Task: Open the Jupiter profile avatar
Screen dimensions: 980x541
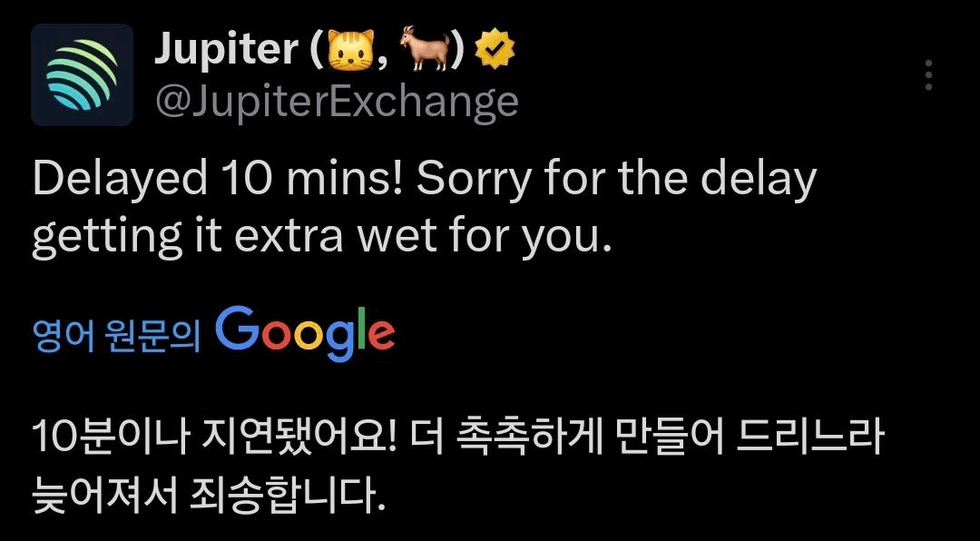Action: coord(83,74)
